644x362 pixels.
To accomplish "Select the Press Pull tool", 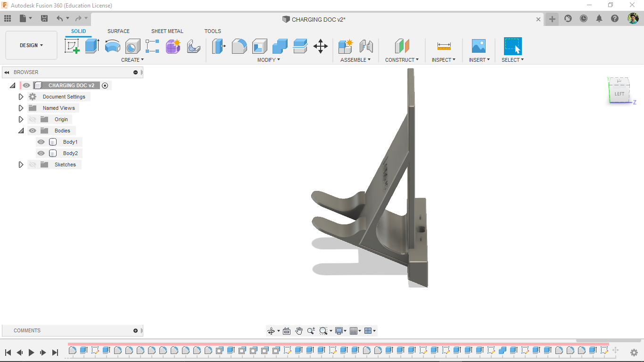I will [x=219, y=46].
